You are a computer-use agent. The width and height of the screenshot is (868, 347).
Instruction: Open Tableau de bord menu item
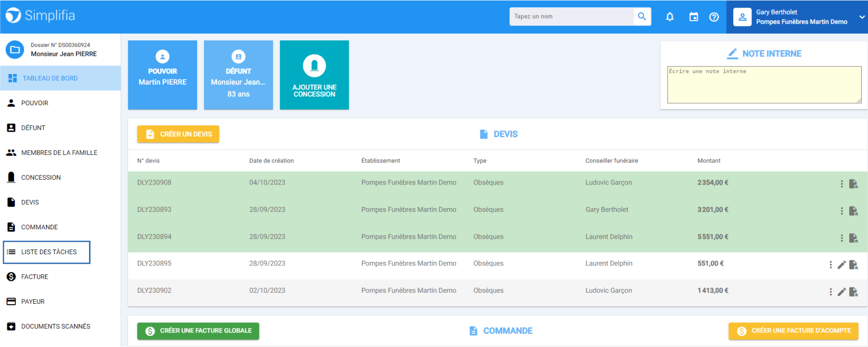(x=61, y=78)
